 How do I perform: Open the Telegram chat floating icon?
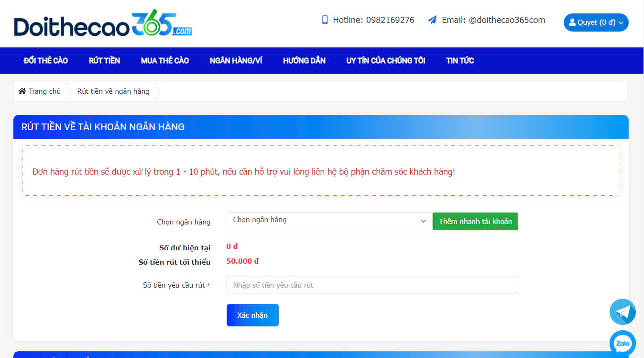pos(622,312)
